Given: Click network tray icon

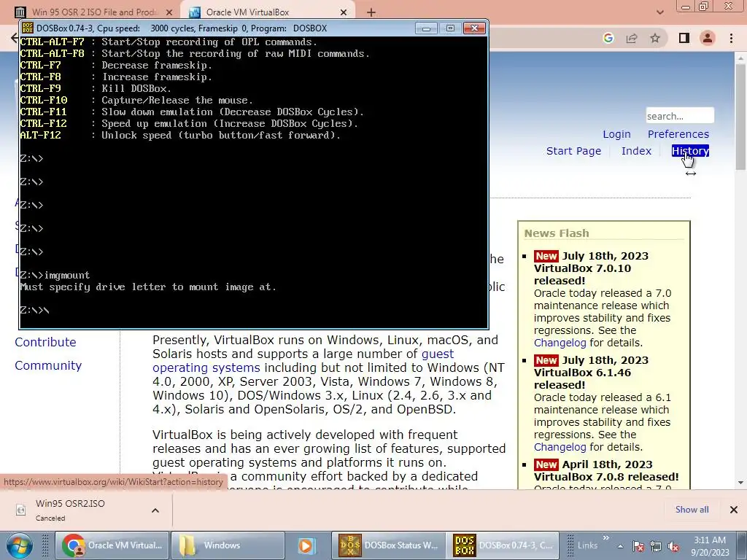Looking at the screenshot, I should pyautogui.click(x=656, y=546).
